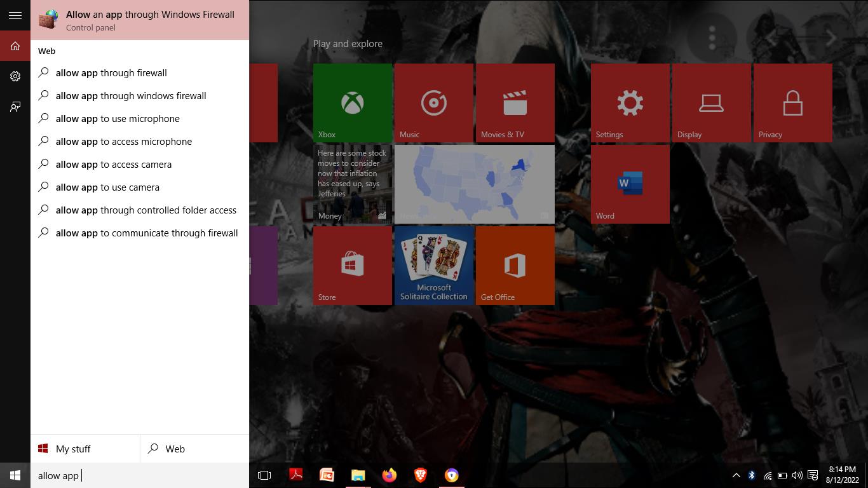The width and height of the screenshot is (868, 488).
Task: Open the Display tile
Action: (x=712, y=103)
